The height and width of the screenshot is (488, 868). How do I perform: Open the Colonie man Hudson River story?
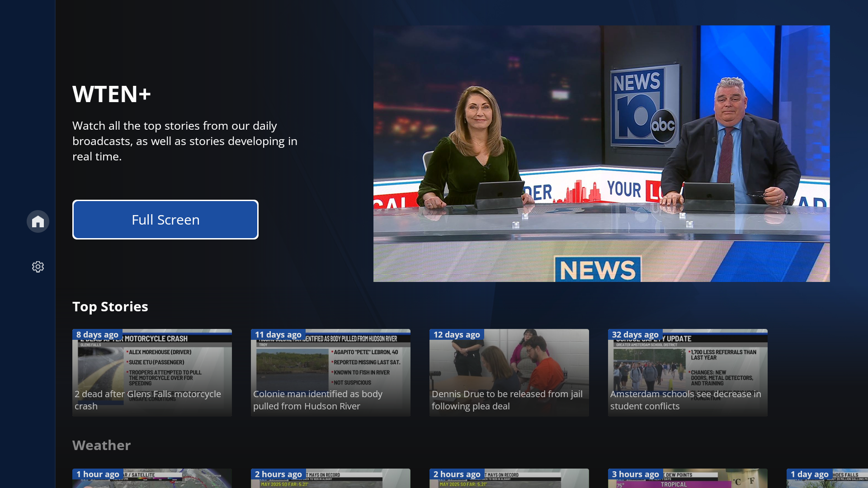click(330, 373)
